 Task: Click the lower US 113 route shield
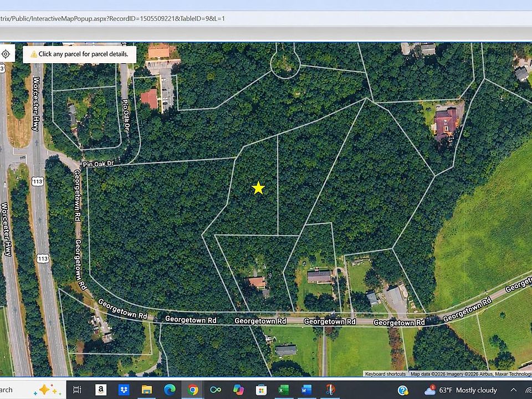pyautogui.click(x=43, y=259)
